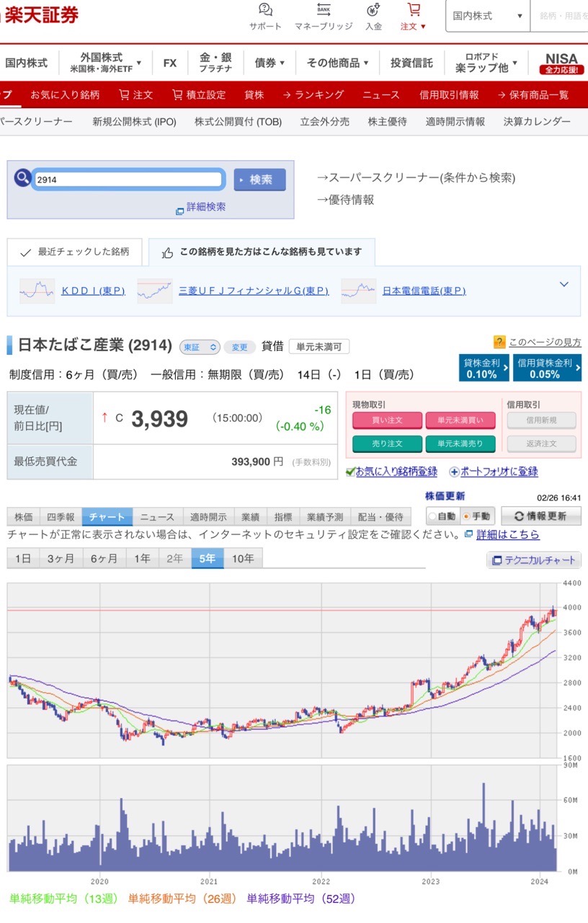The height and width of the screenshot is (923, 588).
Task: Expand the recommended stocks panel chevron
Action: pos(564,284)
